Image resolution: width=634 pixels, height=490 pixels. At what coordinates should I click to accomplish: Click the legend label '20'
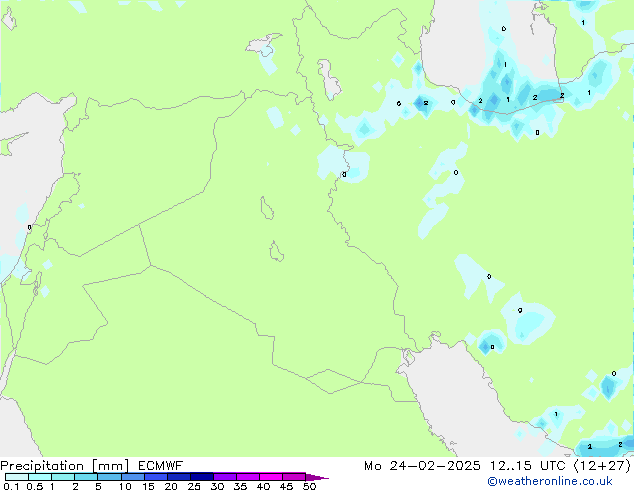(171, 486)
